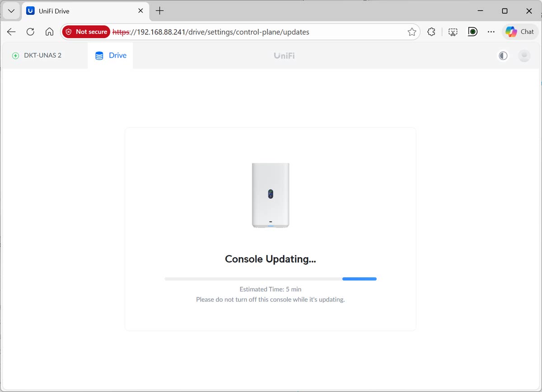Click the Not secure badge

click(x=86, y=32)
